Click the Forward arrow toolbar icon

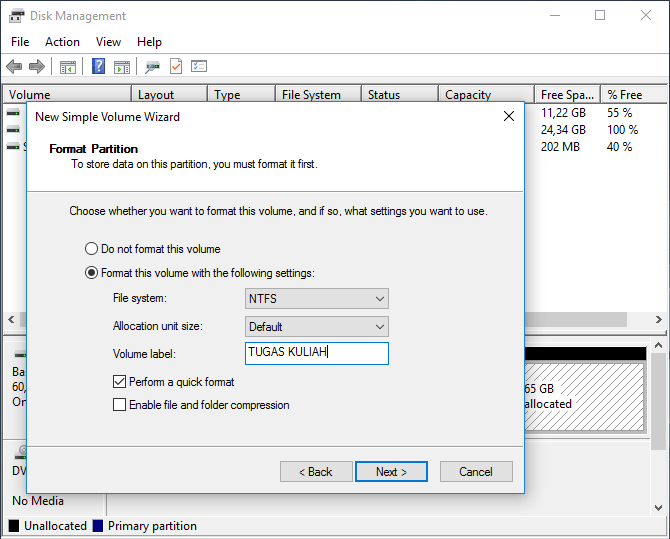click(x=37, y=66)
